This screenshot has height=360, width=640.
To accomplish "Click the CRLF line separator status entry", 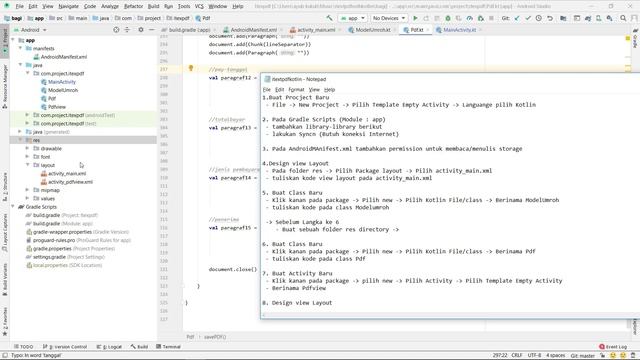I will [x=517, y=356].
